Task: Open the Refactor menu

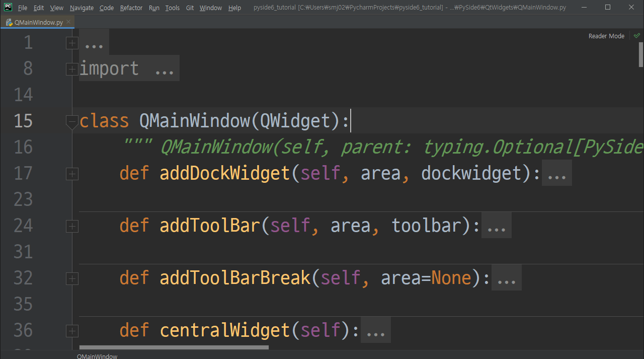Action: pyautogui.click(x=131, y=8)
